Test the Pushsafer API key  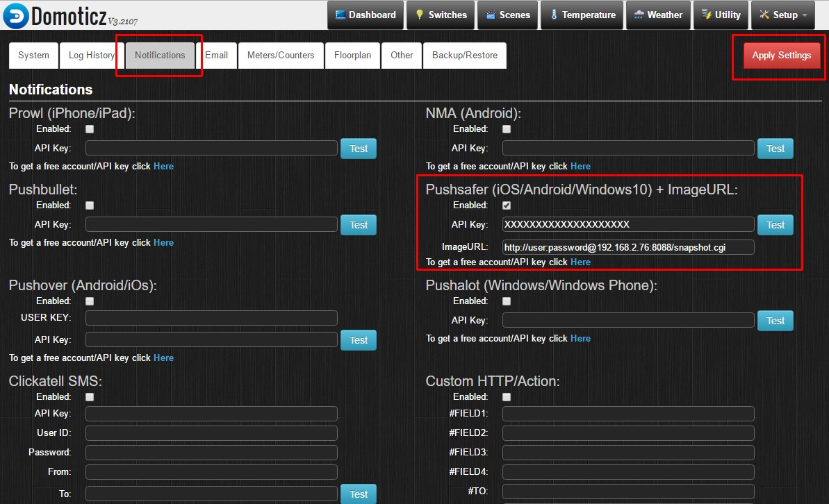click(x=775, y=225)
